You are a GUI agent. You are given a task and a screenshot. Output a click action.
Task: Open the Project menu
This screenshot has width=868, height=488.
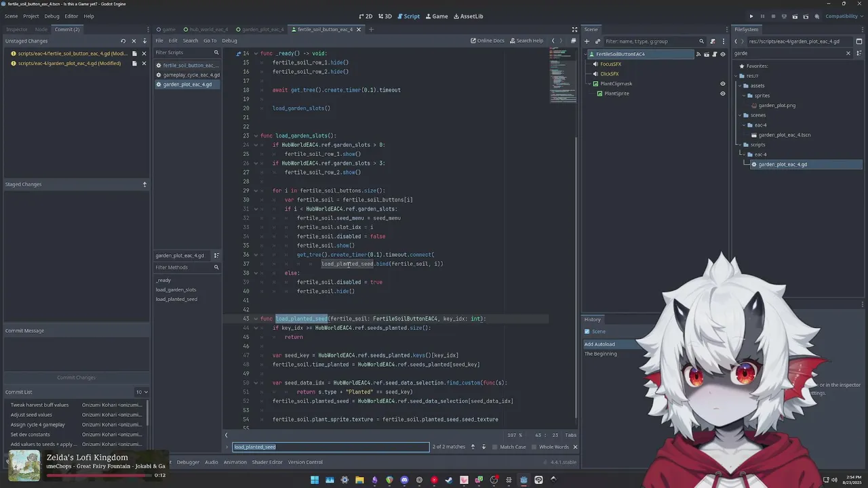point(31,16)
